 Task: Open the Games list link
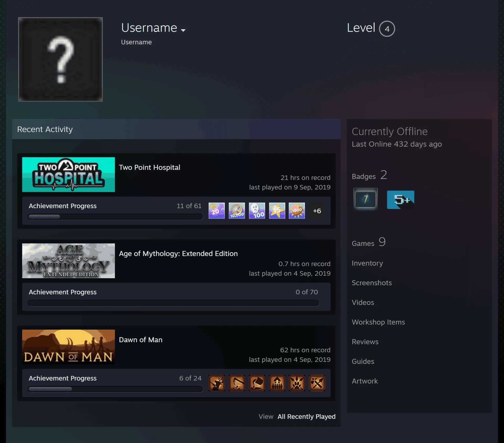click(369, 242)
